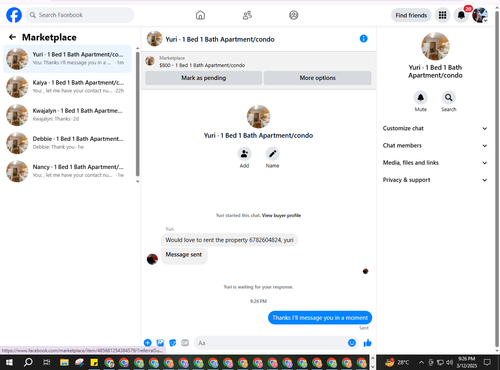Screen dimensions: 500x370
Task: Open the notifications bell
Action: click(x=461, y=15)
